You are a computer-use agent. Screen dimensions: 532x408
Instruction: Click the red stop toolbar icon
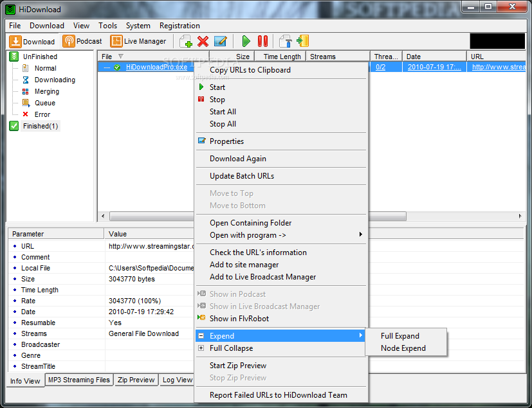tap(262, 41)
